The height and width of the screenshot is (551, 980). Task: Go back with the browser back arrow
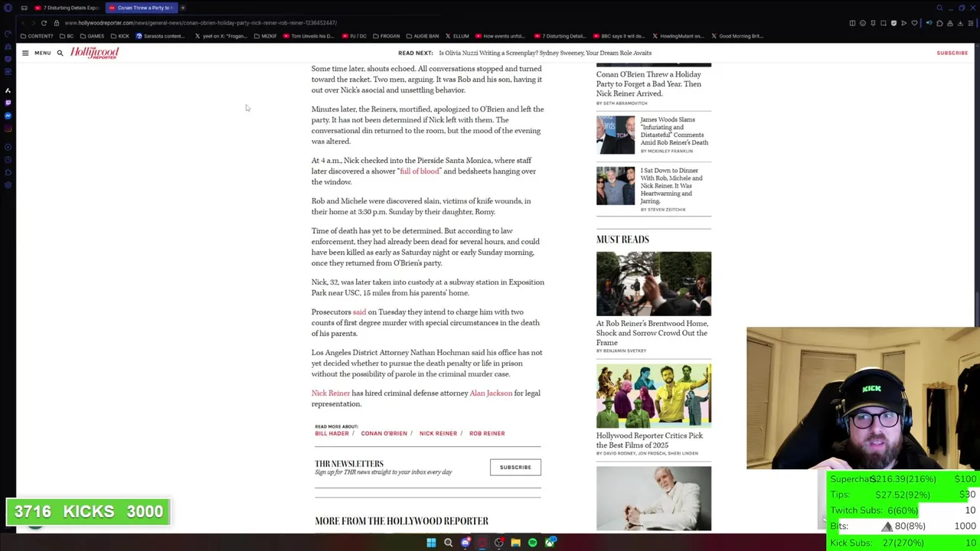(x=23, y=23)
